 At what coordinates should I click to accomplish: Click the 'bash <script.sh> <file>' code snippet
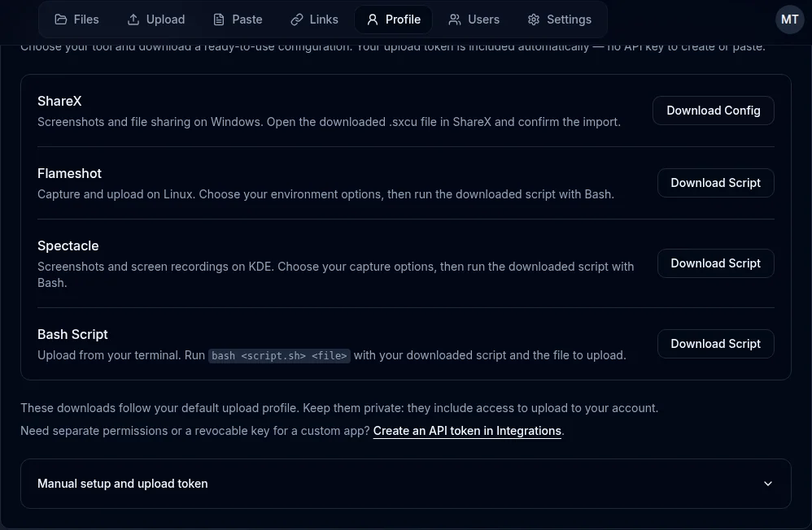coord(279,355)
